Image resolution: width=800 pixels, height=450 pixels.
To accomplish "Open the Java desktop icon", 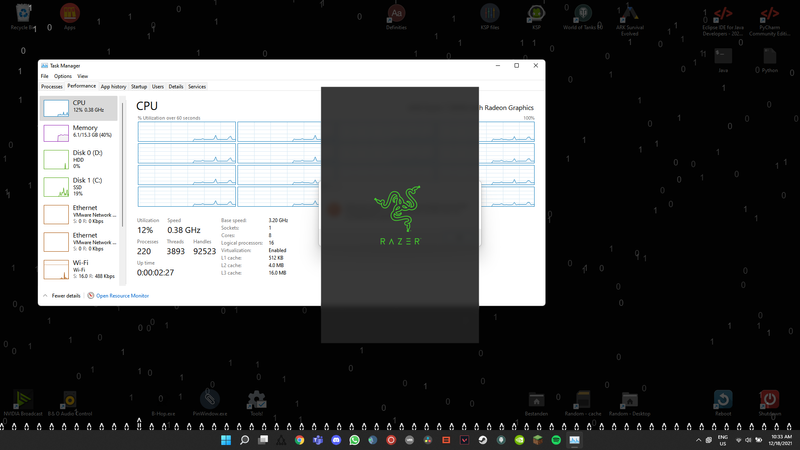I will click(x=723, y=60).
